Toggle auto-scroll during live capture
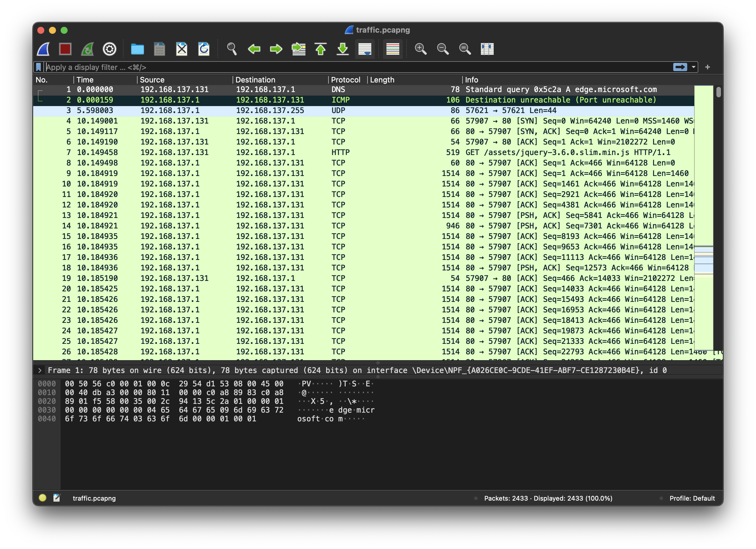 point(365,49)
